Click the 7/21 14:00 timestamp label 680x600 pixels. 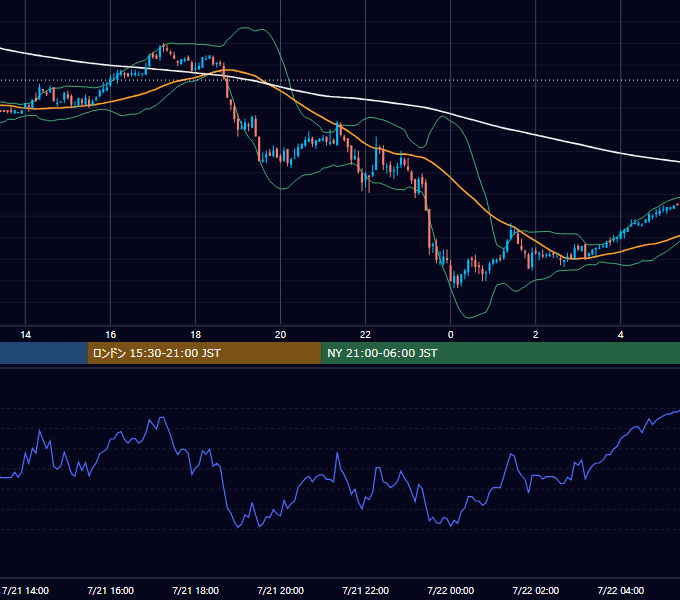[x=26, y=590]
